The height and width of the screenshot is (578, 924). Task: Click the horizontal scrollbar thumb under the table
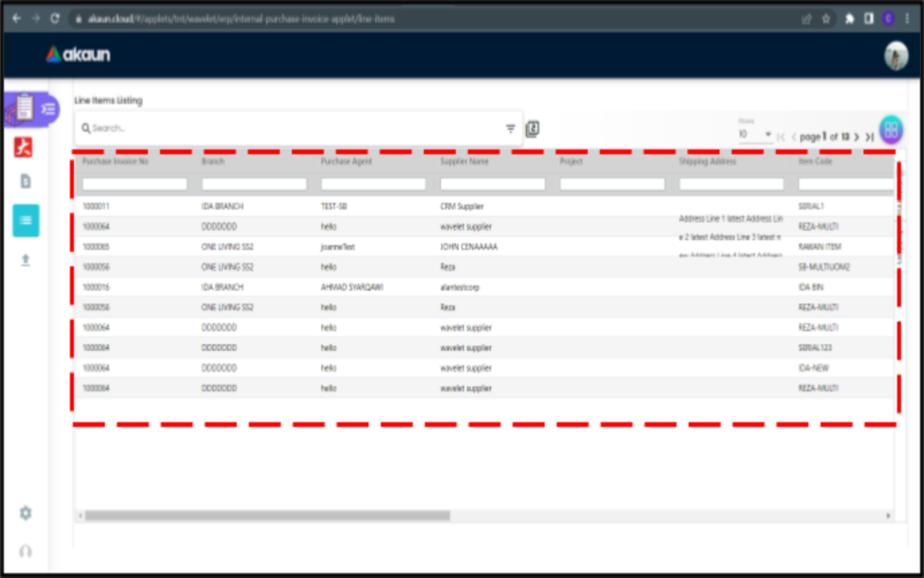click(x=268, y=516)
